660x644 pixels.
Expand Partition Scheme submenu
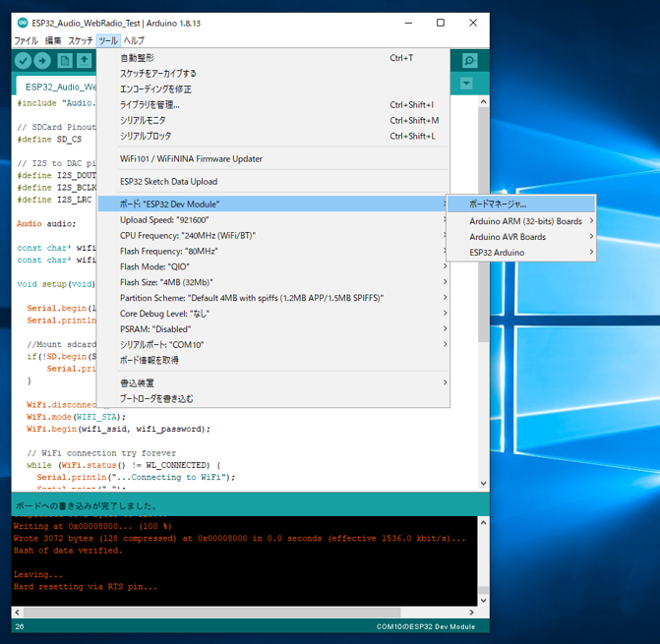273,298
